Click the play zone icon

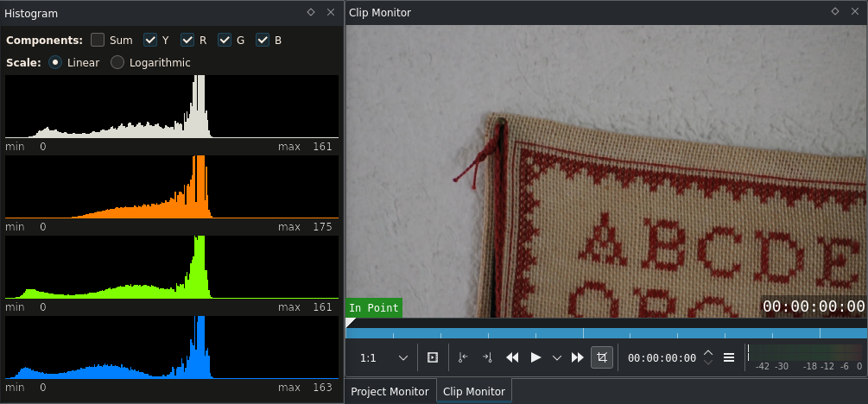tap(433, 357)
